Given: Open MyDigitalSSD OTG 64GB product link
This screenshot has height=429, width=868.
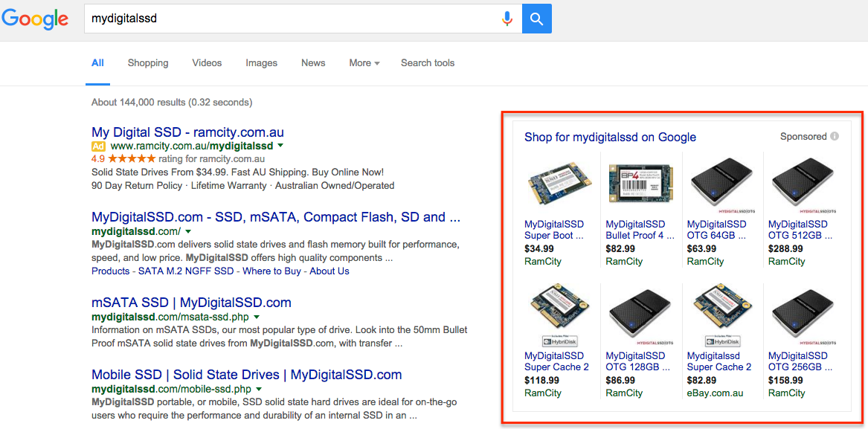Looking at the screenshot, I should [717, 230].
